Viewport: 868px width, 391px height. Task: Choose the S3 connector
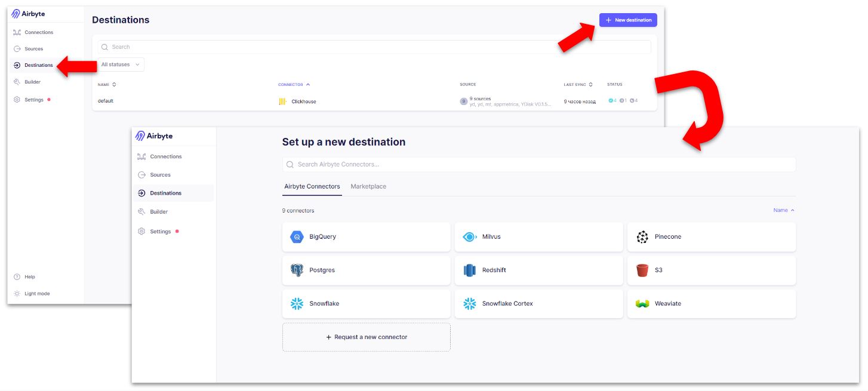point(712,270)
